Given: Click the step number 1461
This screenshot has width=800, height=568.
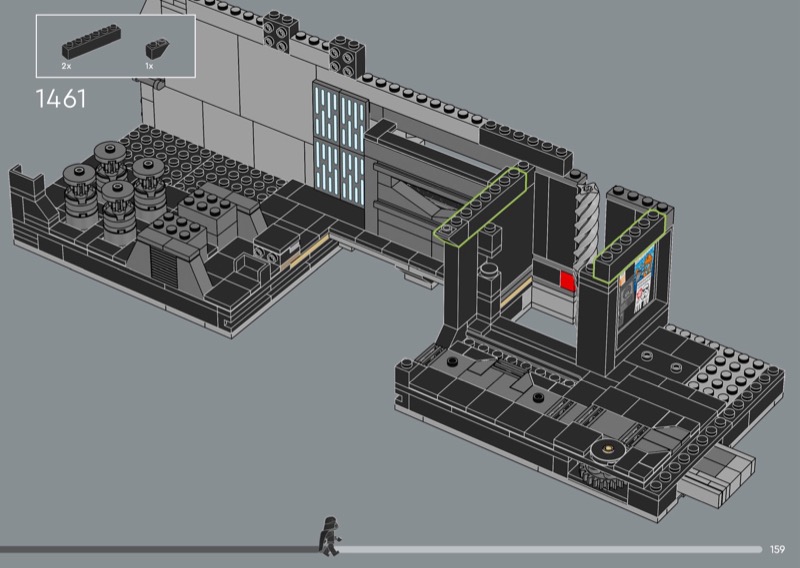Looking at the screenshot, I should [x=60, y=98].
